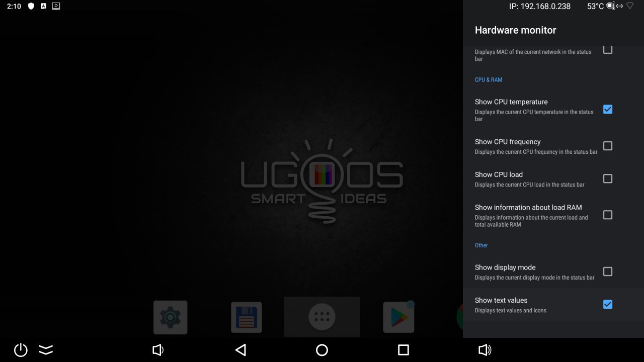
Task: Disable the Show CPU temperature checkbox
Action: click(608, 109)
